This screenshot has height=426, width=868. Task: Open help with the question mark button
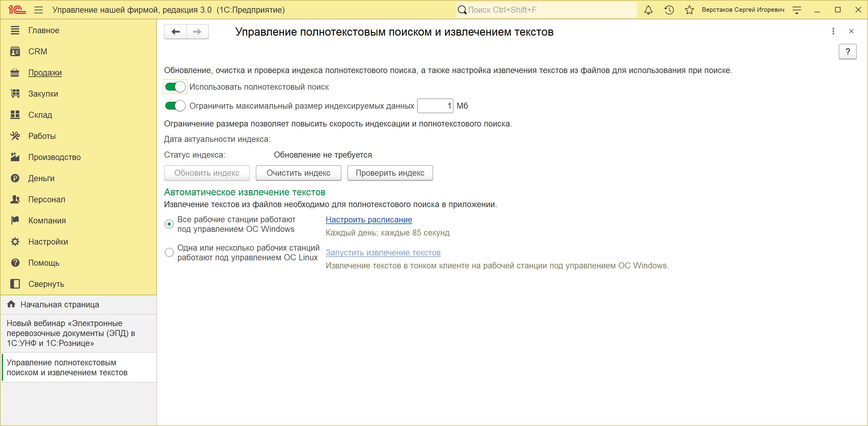coord(847,52)
